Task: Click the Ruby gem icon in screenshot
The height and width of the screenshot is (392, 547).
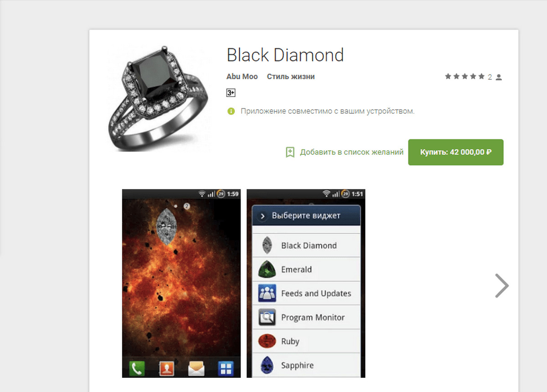Action: pyautogui.click(x=267, y=341)
